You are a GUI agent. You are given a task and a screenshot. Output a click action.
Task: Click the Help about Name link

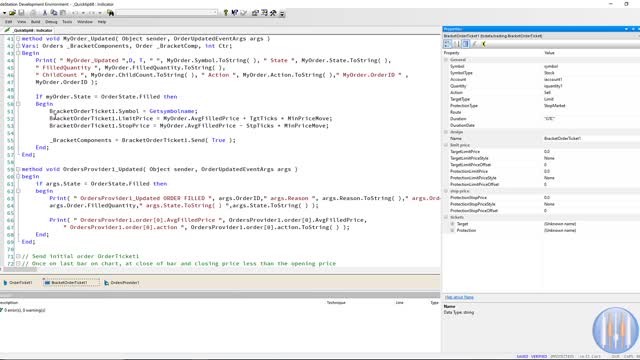pyautogui.click(x=459, y=297)
